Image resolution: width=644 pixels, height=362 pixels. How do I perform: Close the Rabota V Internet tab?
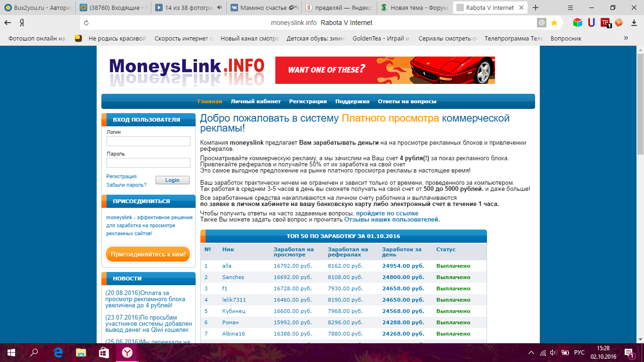tap(522, 8)
